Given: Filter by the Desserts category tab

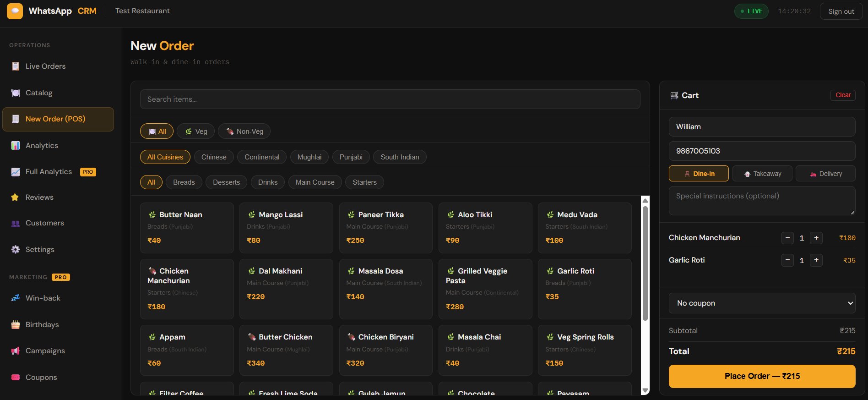Looking at the screenshot, I should (x=226, y=182).
